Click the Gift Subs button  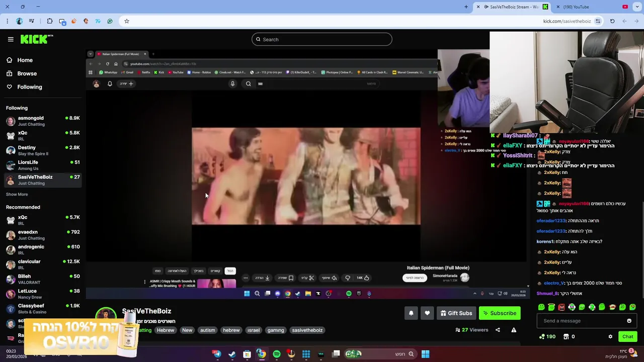click(456, 313)
